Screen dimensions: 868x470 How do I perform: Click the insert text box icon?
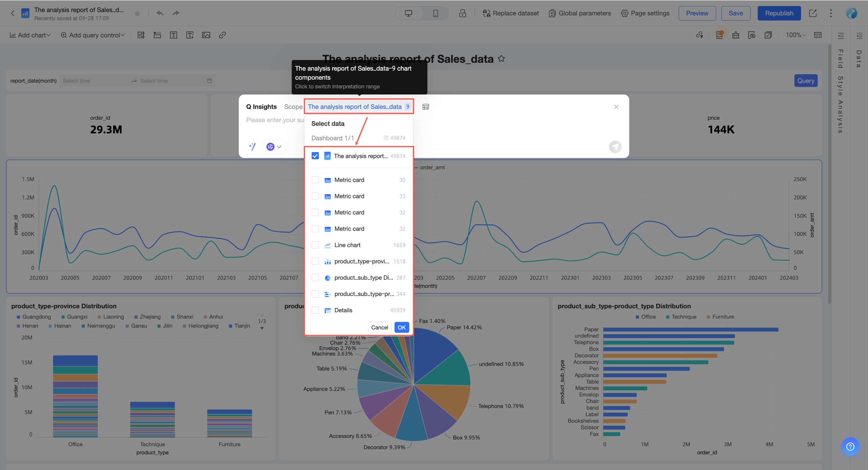pos(174,35)
